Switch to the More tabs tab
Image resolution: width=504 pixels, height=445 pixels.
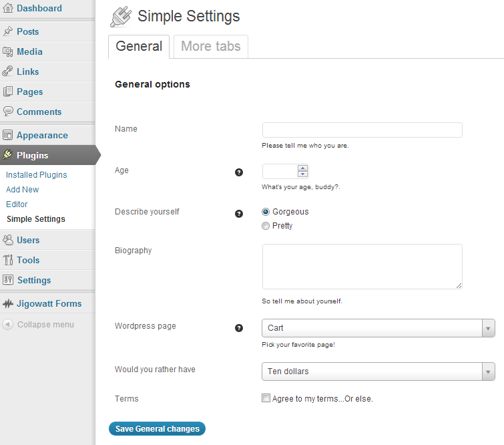(x=210, y=46)
